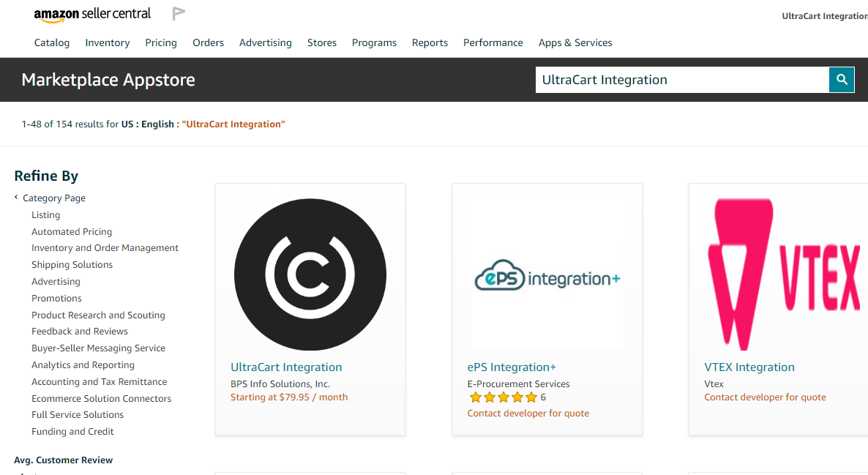The width and height of the screenshot is (868, 475).
Task: Click the UltraCart Integration account name at top right
Action: [825, 16]
